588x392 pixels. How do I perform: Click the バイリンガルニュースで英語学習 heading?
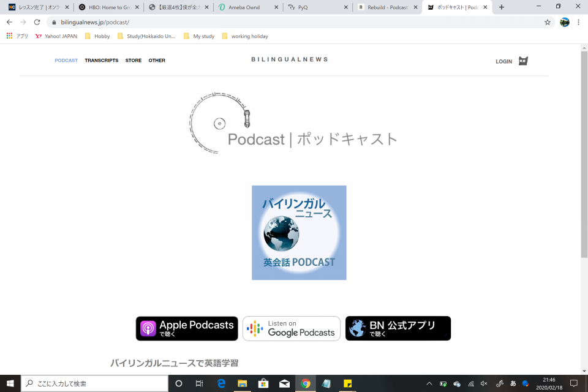(x=175, y=363)
